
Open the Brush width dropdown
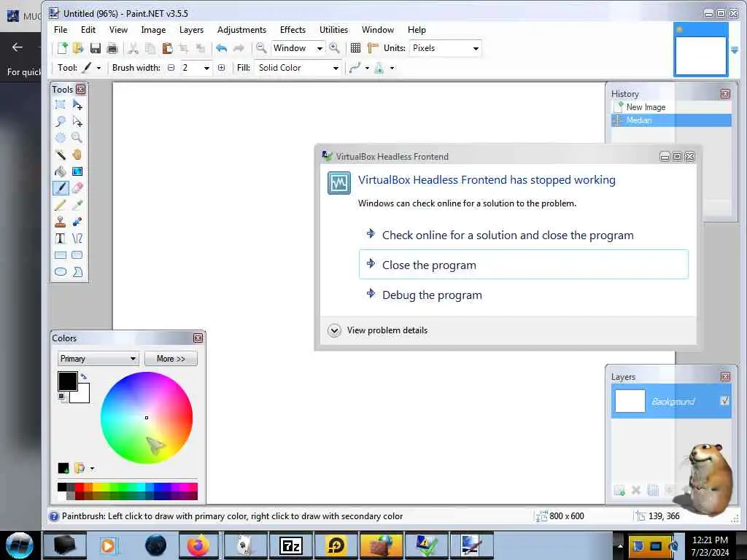tap(206, 68)
